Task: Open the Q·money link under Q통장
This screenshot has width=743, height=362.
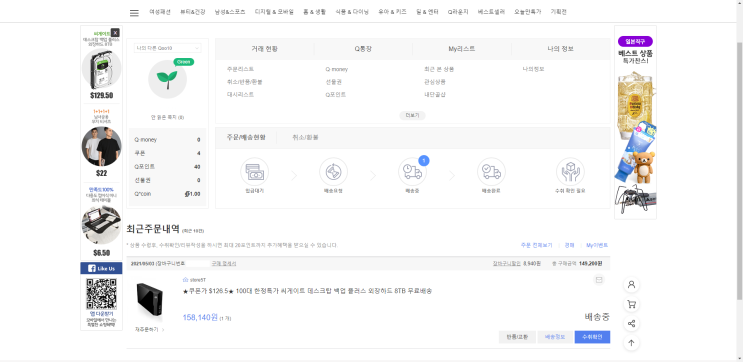Action: (x=336, y=69)
